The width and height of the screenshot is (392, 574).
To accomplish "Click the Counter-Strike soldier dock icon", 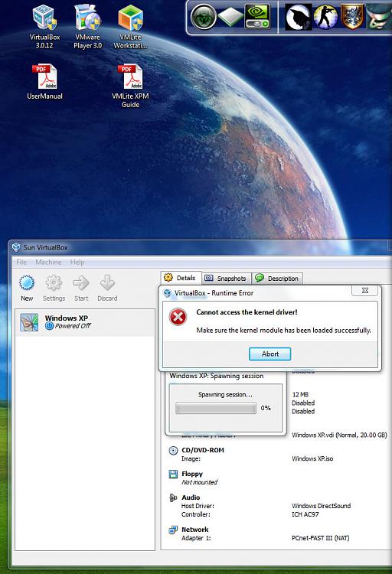I will pos(325,17).
